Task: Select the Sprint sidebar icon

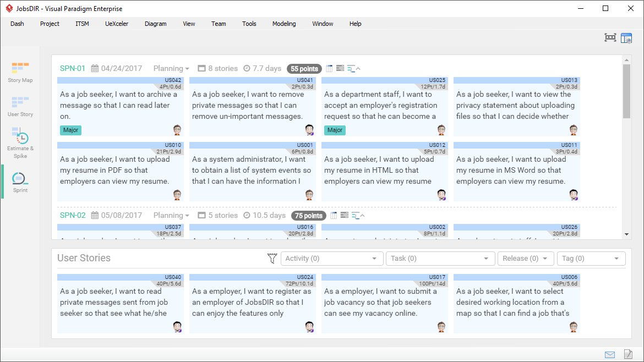Action: pos(20,182)
